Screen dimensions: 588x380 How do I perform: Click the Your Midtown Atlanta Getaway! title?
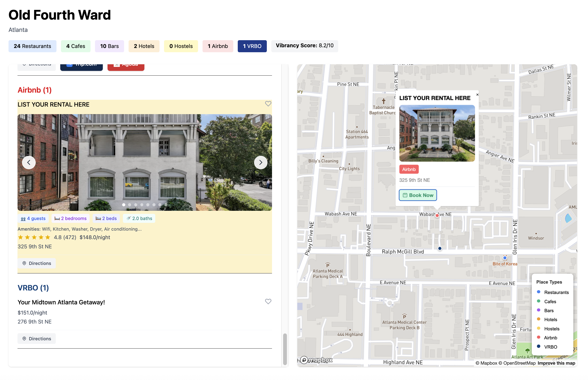coord(61,302)
